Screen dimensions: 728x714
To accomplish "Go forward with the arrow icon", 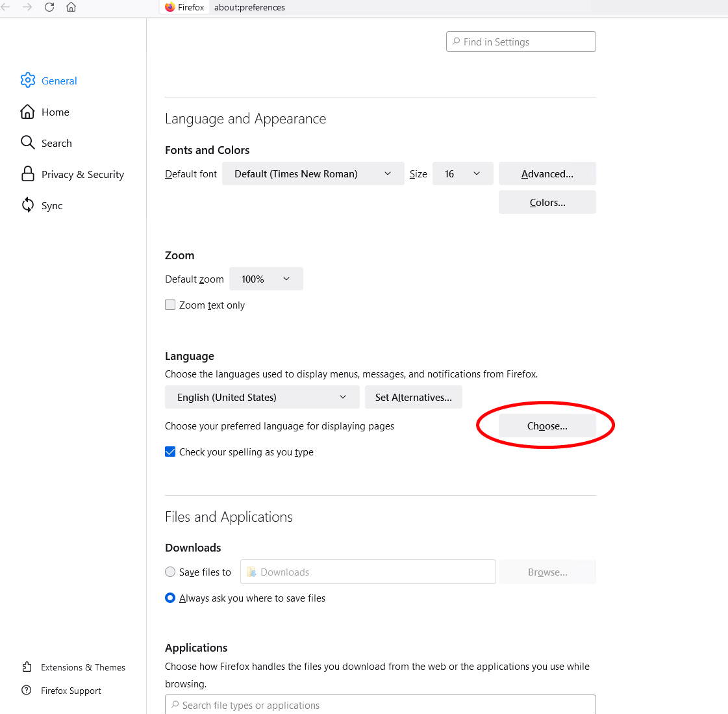I will tap(27, 7).
